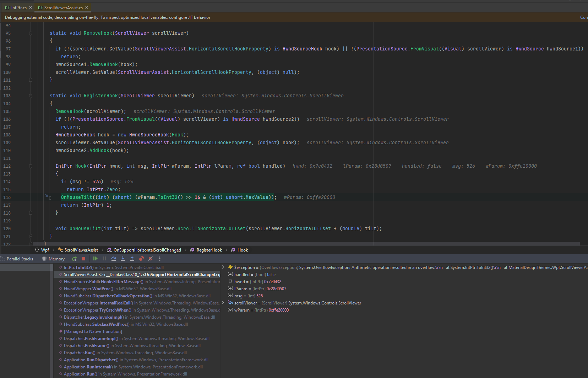Click the Step Over icon
The height and width of the screenshot is (378, 588).
[x=114, y=259]
